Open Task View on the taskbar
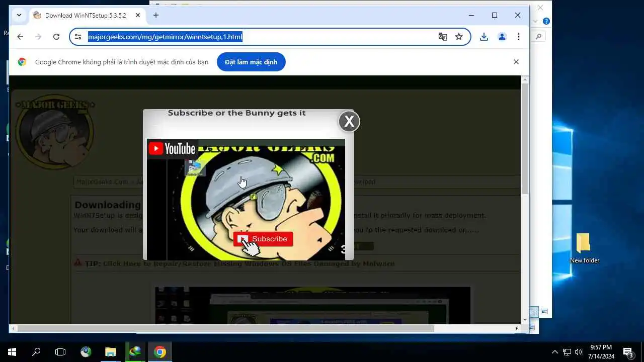This screenshot has height=362, width=644. (x=60, y=352)
